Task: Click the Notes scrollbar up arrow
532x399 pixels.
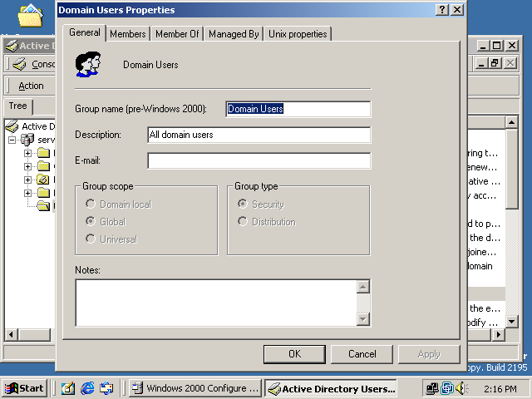Action: pyautogui.click(x=363, y=287)
